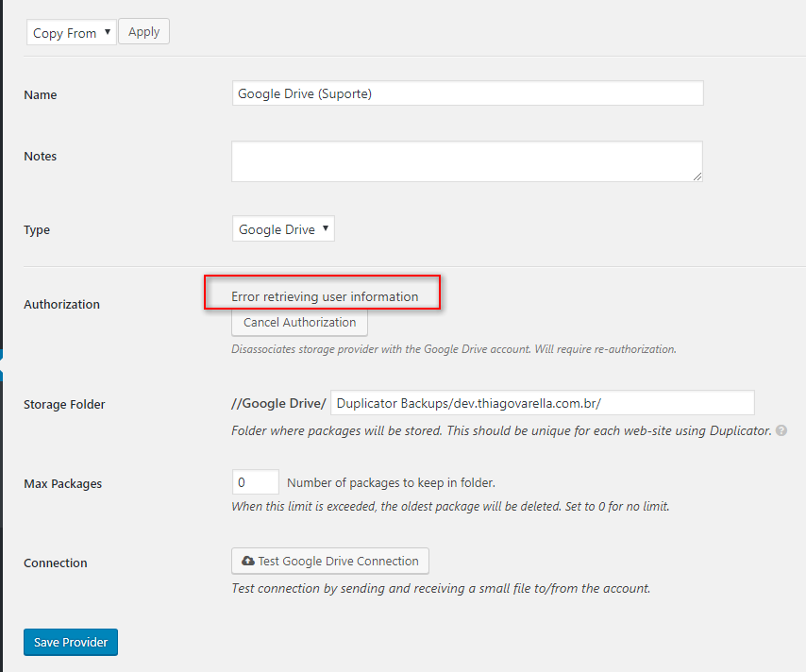Click the Notes field label
Image resolution: width=806 pixels, height=672 pixels.
(41, 156)
